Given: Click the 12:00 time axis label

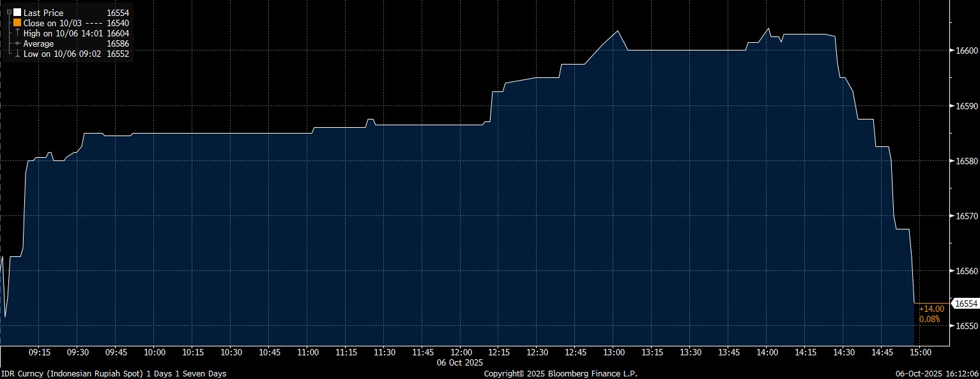Looking at the screenshot, I should 461,352.
